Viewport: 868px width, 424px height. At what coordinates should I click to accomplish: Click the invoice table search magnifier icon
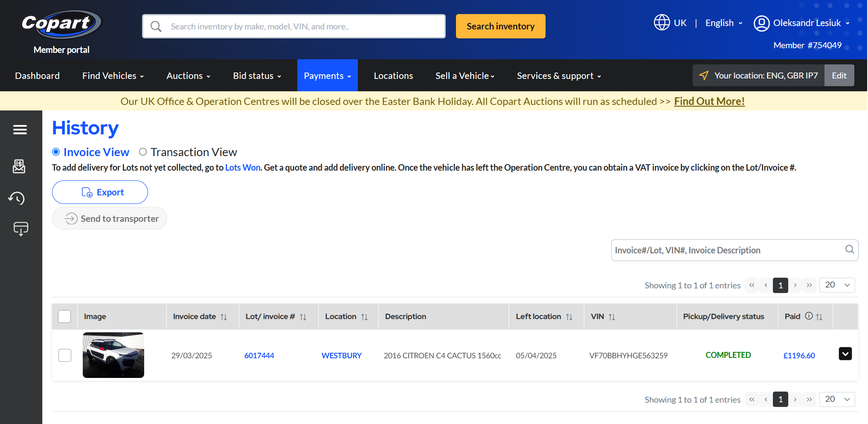tap(849, 250)
